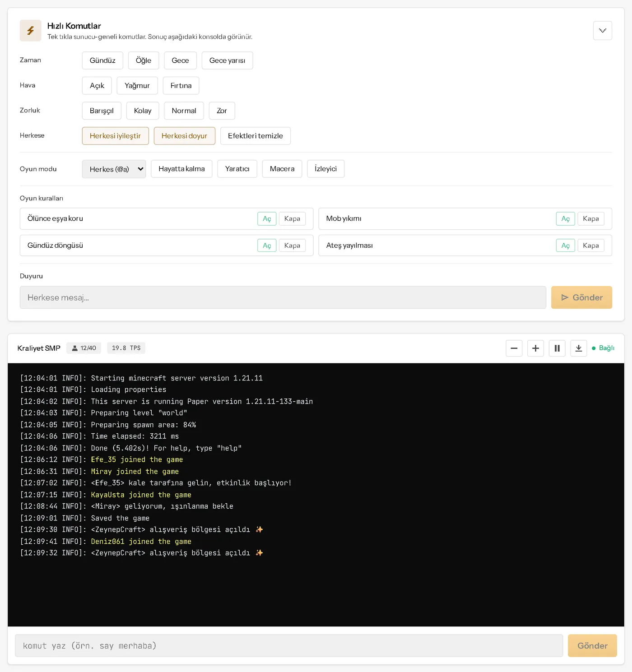Set time to Öğle
Viewport: 632px width, 672px height.
click(144, 60)
